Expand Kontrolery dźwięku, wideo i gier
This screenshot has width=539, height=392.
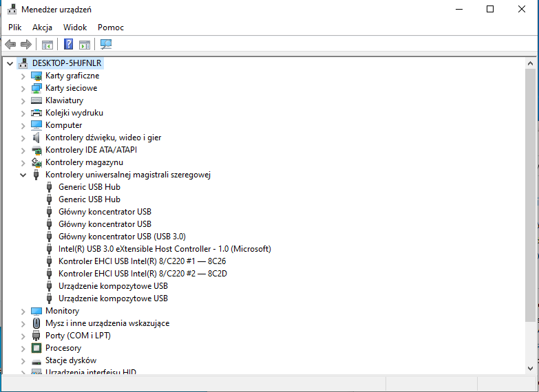click(x=23, y=138)
